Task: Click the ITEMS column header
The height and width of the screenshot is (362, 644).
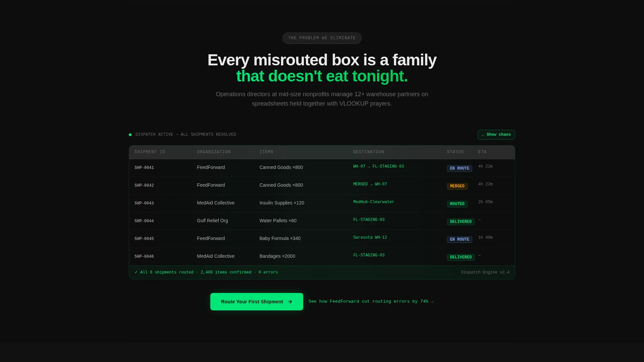Action: (266, 152)
